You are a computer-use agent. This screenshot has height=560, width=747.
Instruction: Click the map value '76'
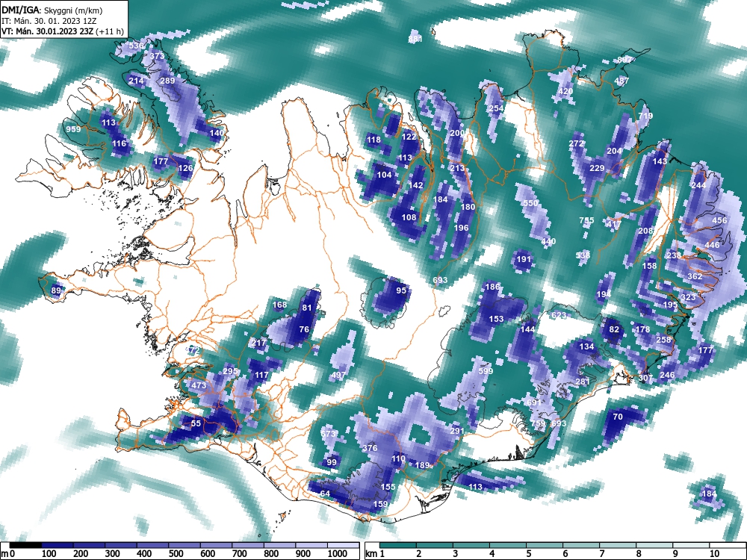[304, 329]
